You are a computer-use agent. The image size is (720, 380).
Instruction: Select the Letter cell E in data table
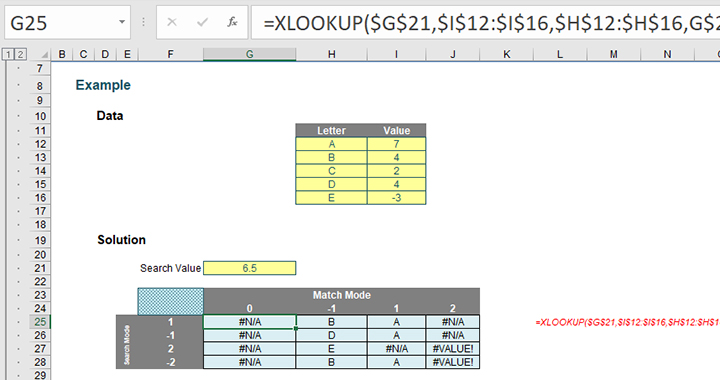click(x=331, y=198)
